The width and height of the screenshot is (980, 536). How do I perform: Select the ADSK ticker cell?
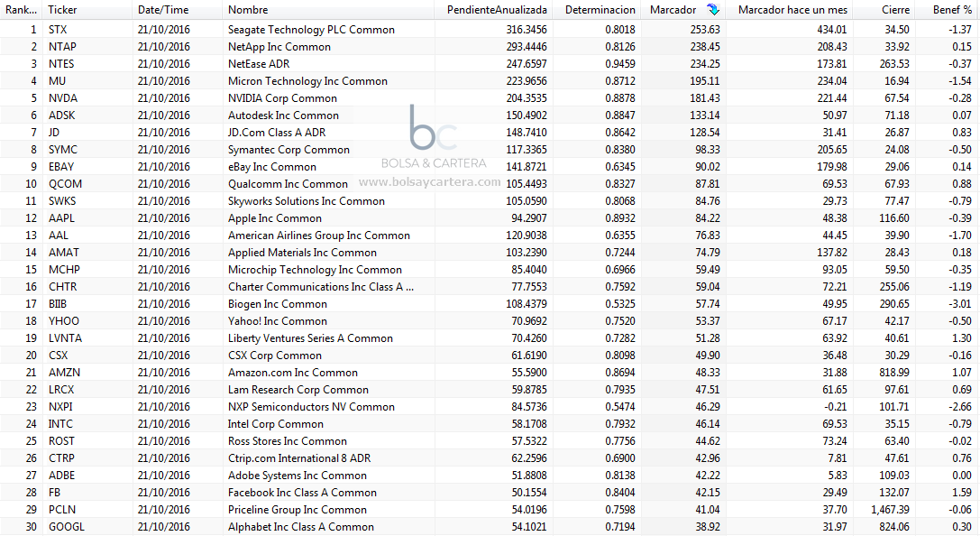[62, 116]
